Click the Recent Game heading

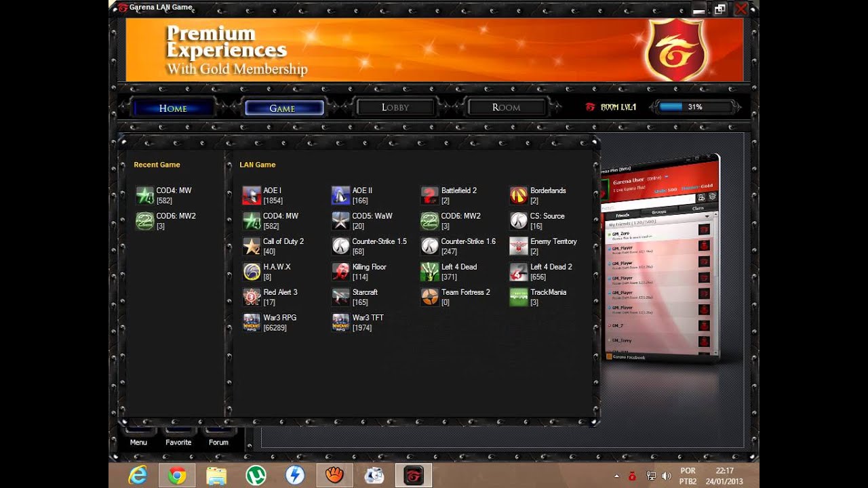point(157,165)
